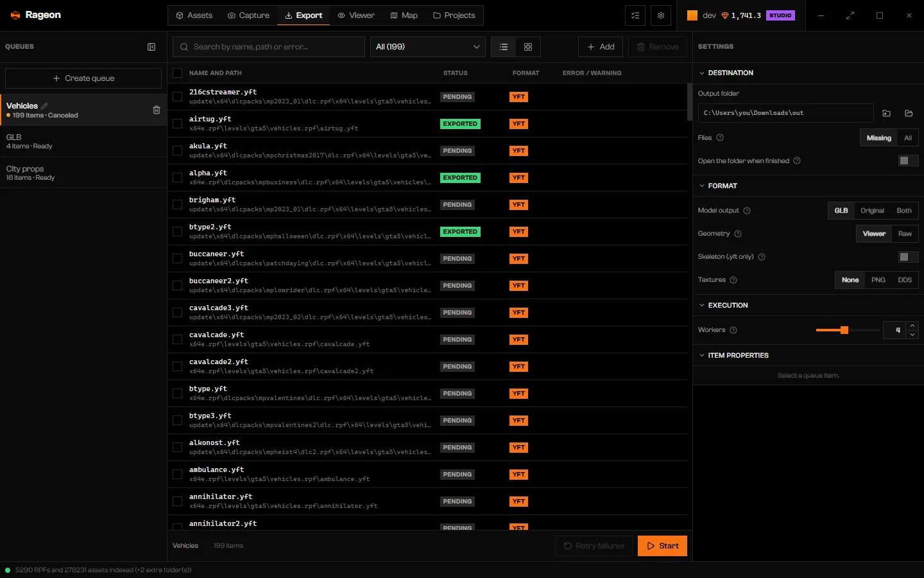
Task: Show help for Geometry option
Action: click(738, 234)
